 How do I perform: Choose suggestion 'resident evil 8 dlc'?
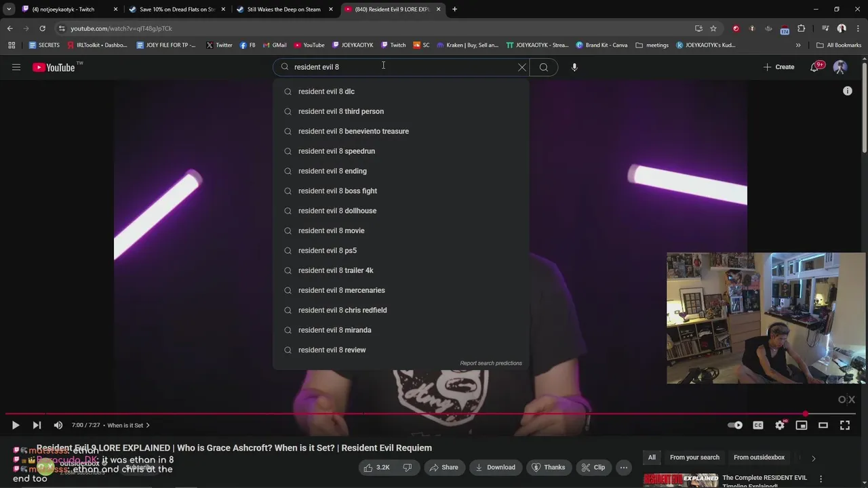[401, 91]
